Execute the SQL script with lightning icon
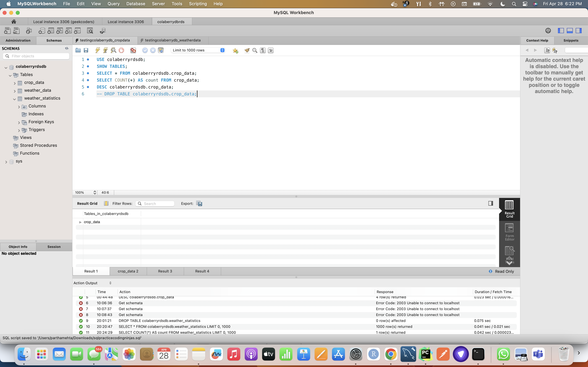The height and width of the screenshot is (367, 588). (x=98, y=50)
